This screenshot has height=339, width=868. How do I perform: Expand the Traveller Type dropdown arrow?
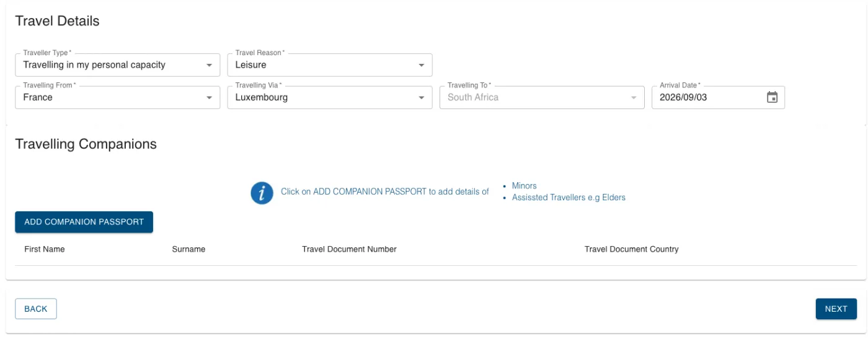pyautogui.click(x=209, y=65)
